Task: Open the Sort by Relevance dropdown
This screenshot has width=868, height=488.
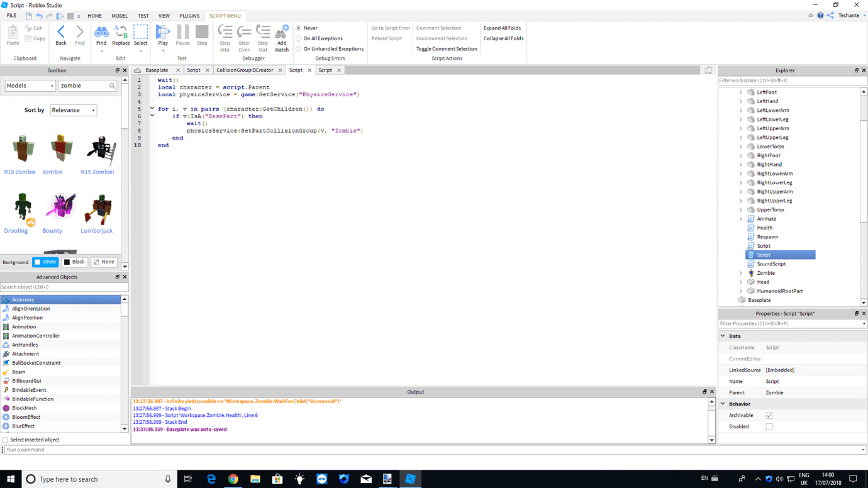Action: tap(74, 110)
